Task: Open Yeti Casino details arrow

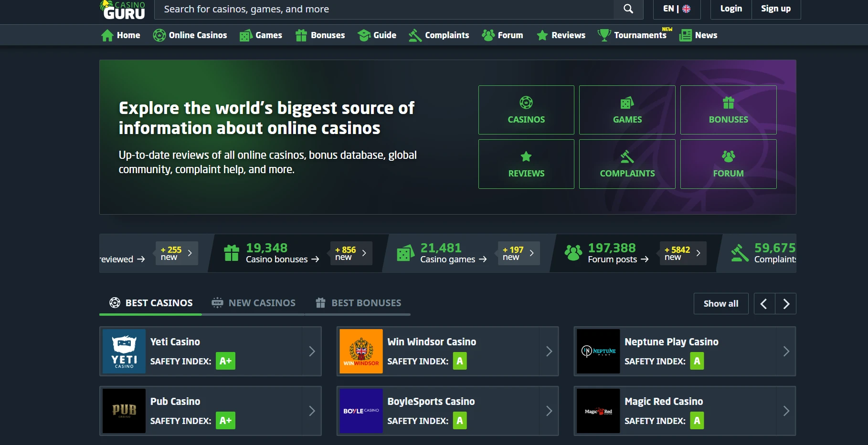Action: pyautogui.click(x=312, y=352)
